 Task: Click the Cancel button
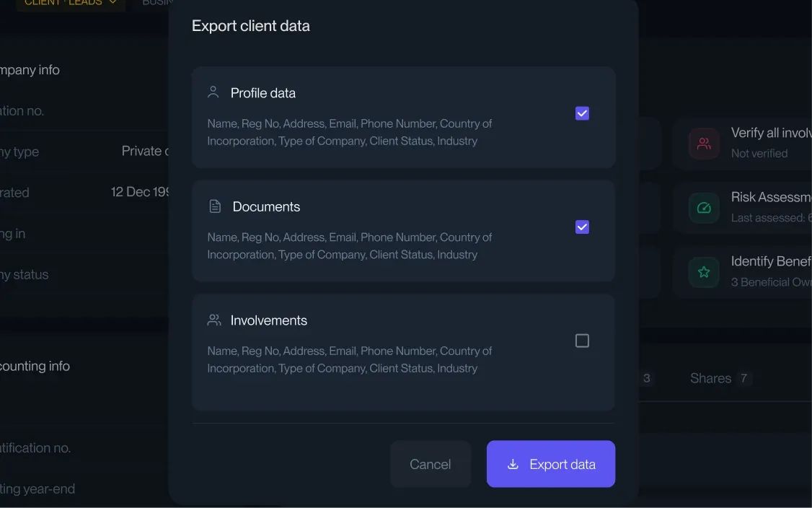[431, 464]
